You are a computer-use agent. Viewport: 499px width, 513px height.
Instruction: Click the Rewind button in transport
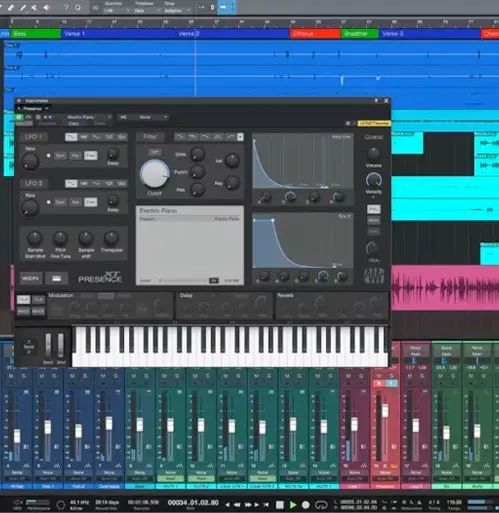[x=237, y=505]
